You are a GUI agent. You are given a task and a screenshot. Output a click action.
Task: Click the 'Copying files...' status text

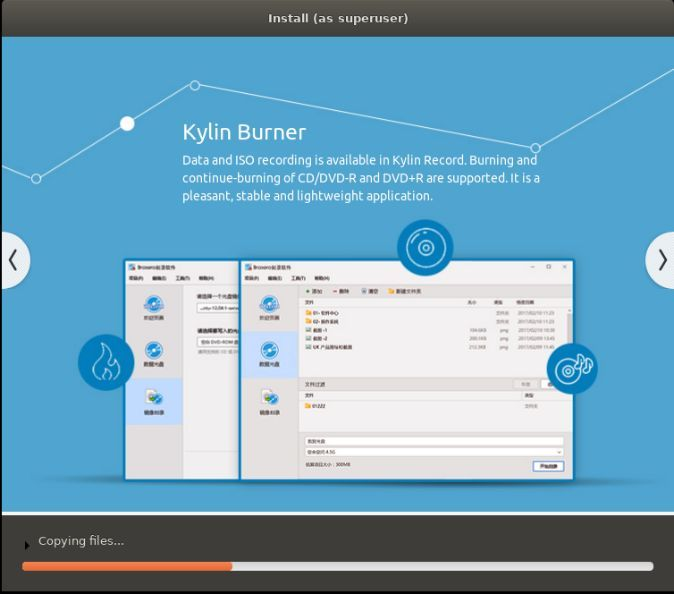81,541
